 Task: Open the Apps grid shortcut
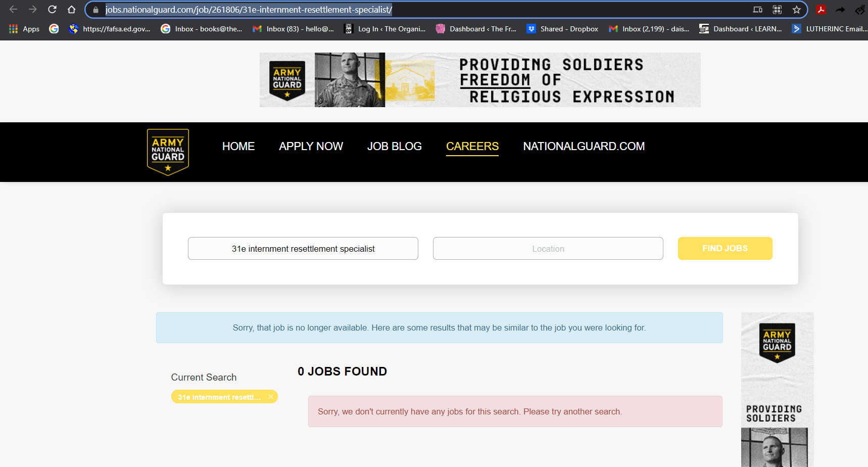point(24,29)
